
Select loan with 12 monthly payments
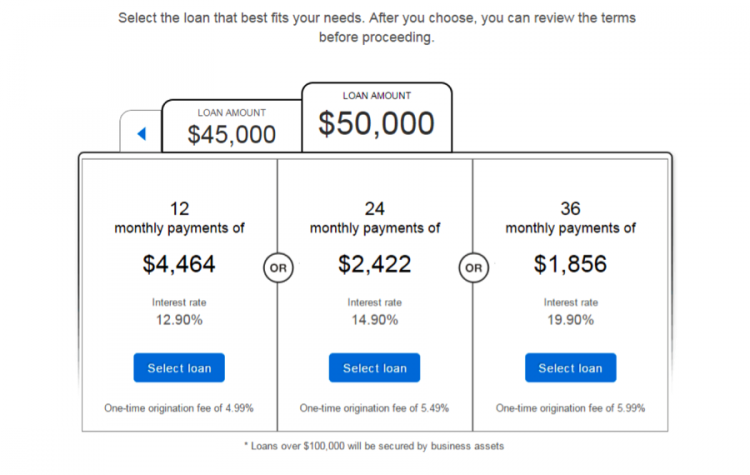click(179, 368)
